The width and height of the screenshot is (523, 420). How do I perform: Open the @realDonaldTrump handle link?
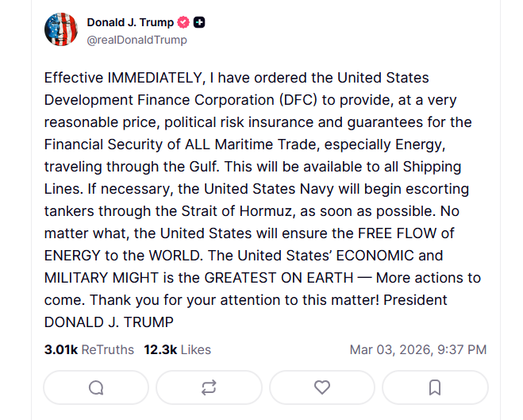click(137, 40)
